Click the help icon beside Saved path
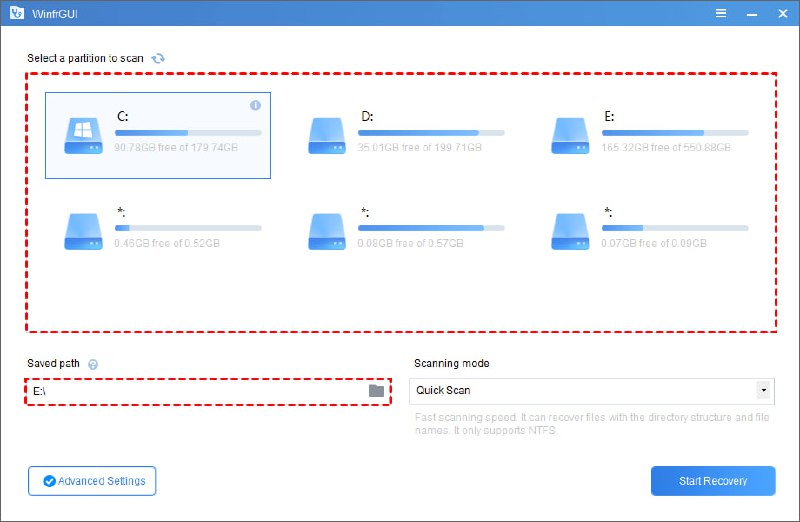Screen dimensions: 800x522 point(93,364)
